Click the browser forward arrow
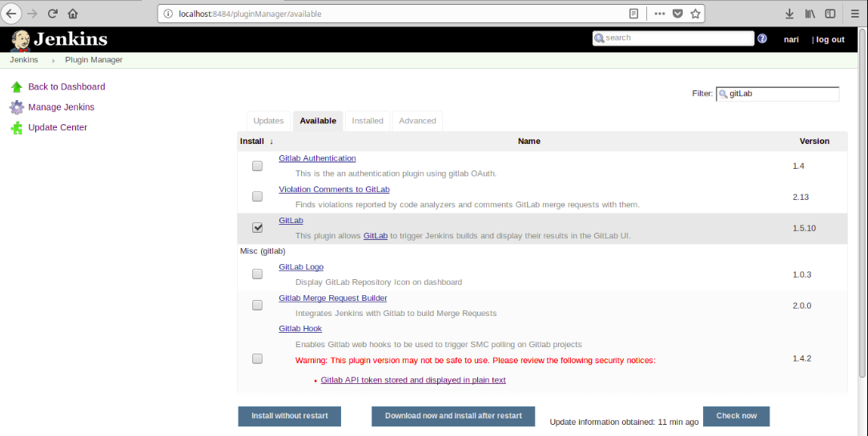 pos(32,14)
